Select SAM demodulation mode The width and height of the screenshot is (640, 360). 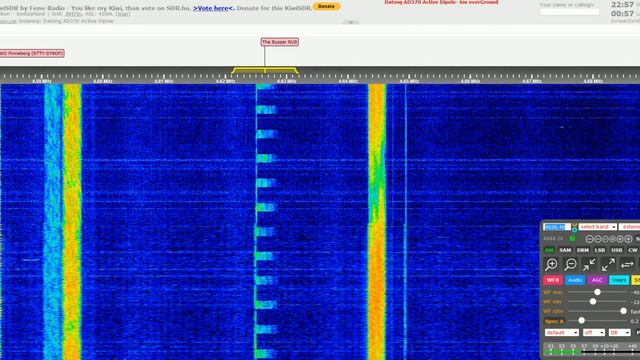click(565, 250)
